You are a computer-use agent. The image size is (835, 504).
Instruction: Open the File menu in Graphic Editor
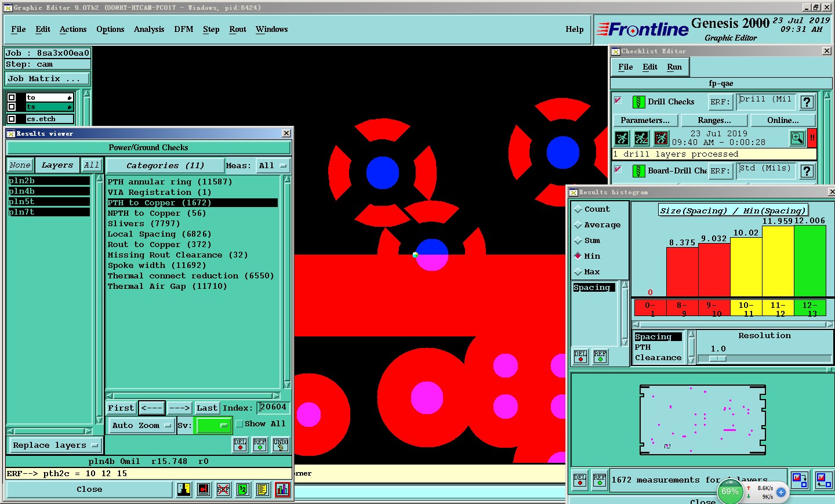[19, 30]
